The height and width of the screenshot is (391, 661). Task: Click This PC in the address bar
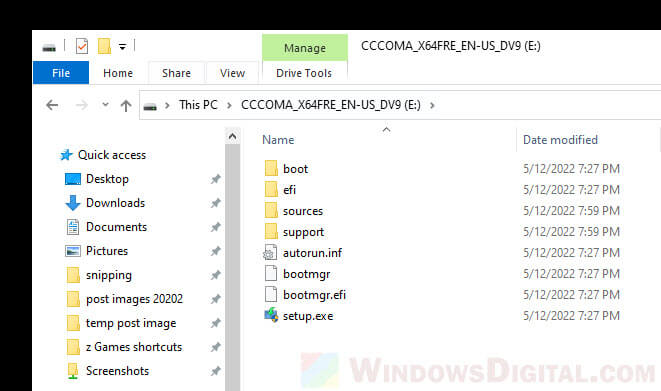click(x=198, y=105)
